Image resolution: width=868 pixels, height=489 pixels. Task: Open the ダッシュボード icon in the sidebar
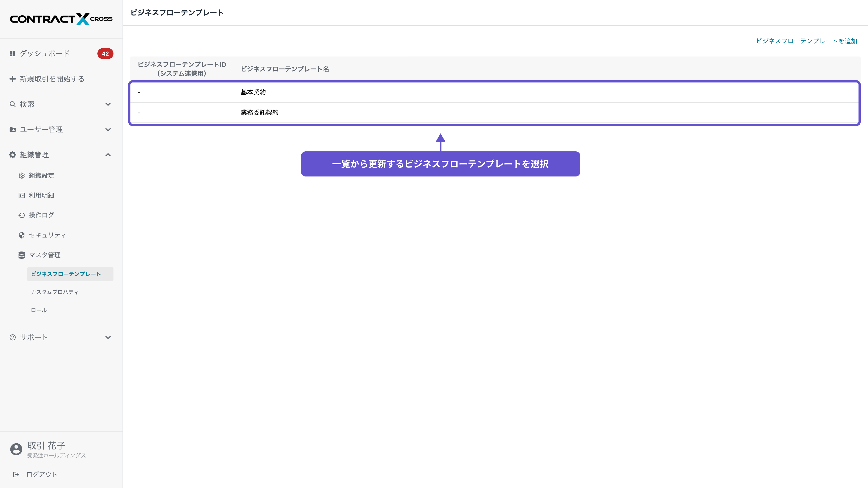12,53
